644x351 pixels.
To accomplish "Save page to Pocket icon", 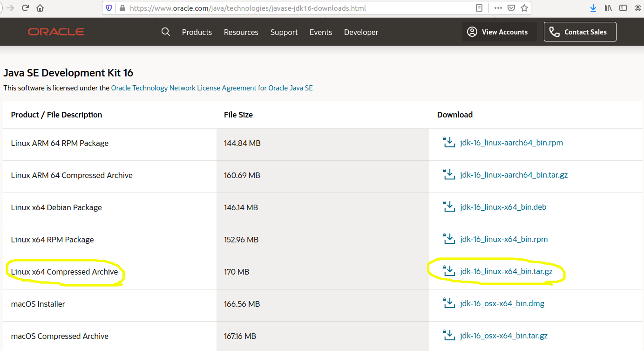I will [x=511, y=8].
